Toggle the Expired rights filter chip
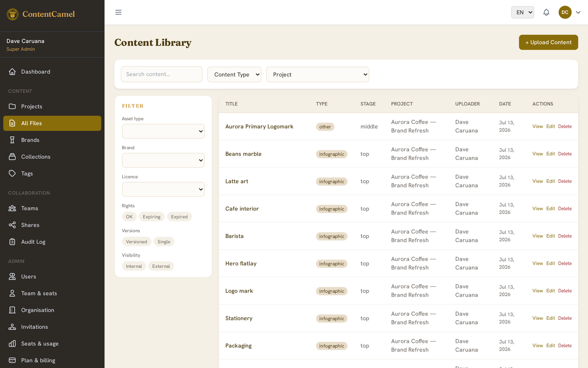 pyautogui.click(x=179, y=217)
